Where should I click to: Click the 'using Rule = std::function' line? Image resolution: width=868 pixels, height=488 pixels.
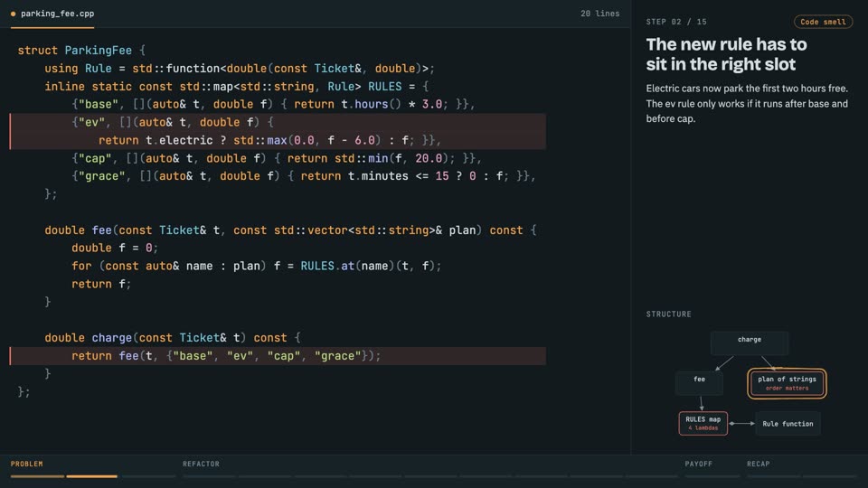tap(240, 69)
